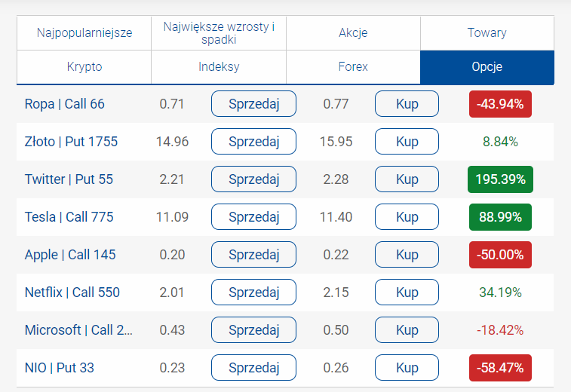571x392 pixels.
Task: Open the Najpopularniejsze tab
Action: tap(84, 32)
